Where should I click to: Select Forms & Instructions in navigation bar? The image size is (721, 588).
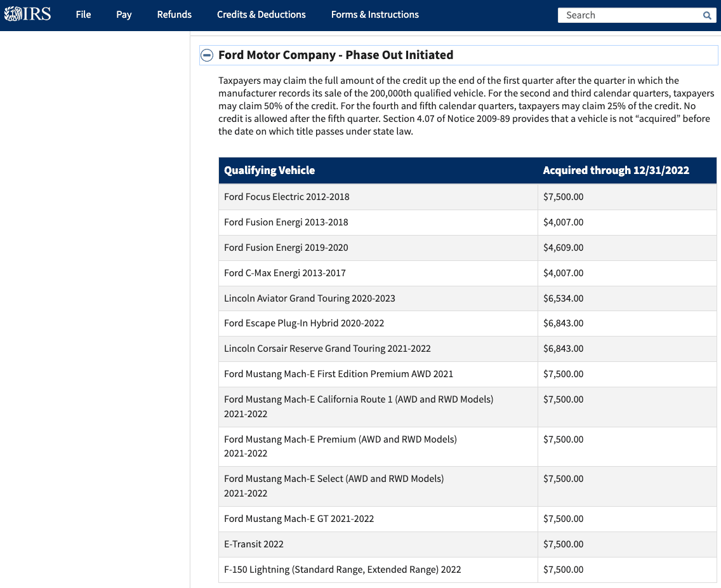click(x=374, y=15)
